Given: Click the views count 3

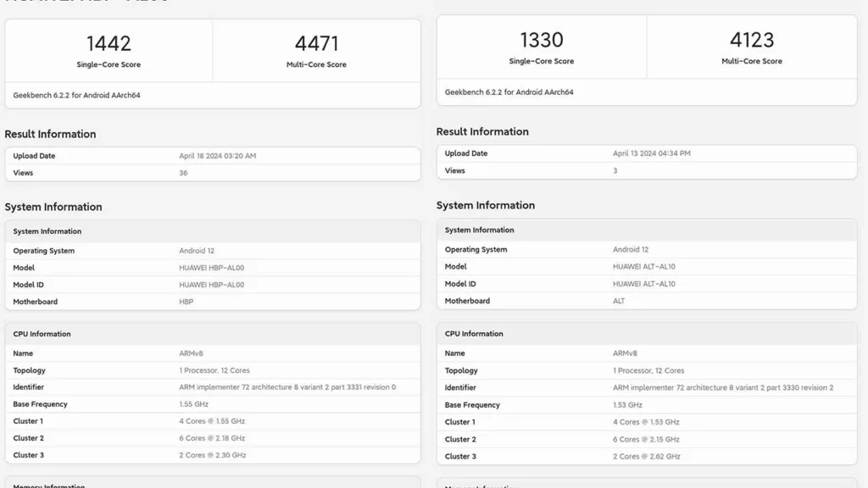Looking at the screenshot, I should point(615,170).
